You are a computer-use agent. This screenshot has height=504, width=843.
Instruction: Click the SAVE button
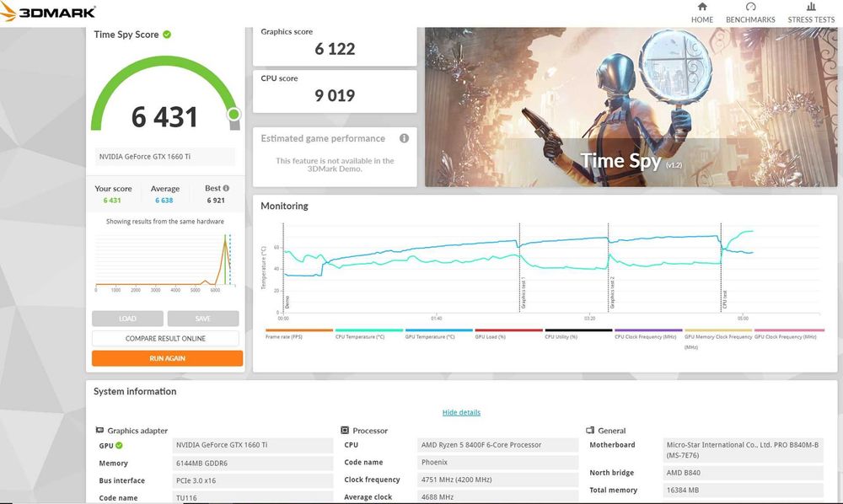pos(202,319)
